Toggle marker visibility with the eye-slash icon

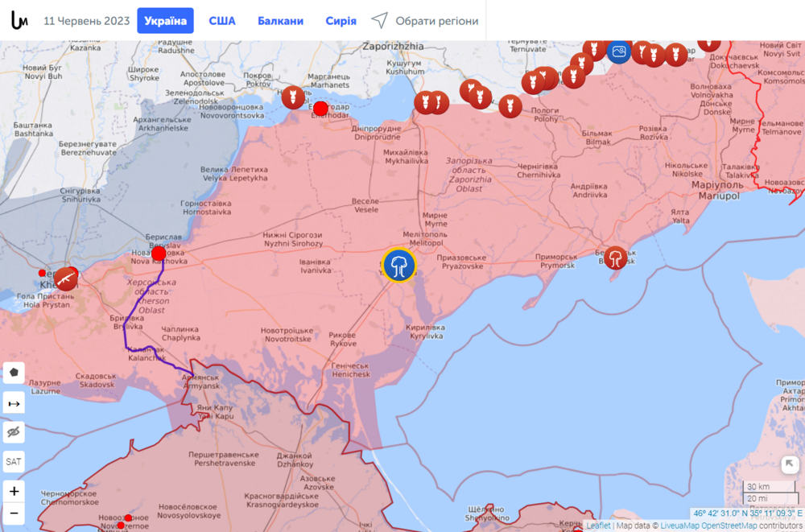(14, 432)
